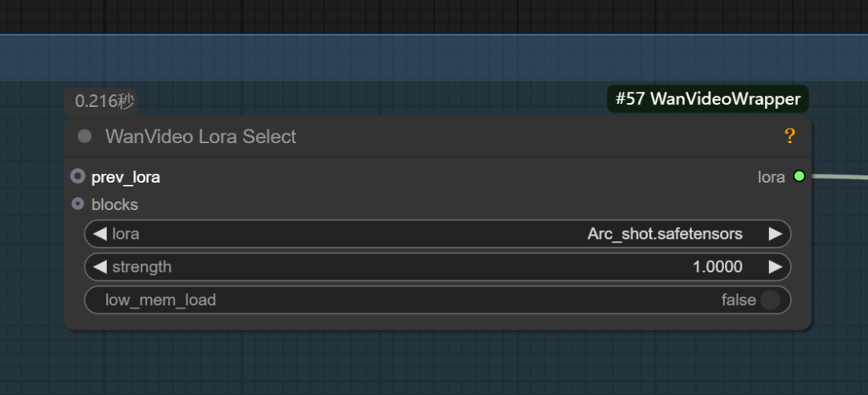Click the strength label in the slider row
868x395 pixels.
tap(141, 267)
